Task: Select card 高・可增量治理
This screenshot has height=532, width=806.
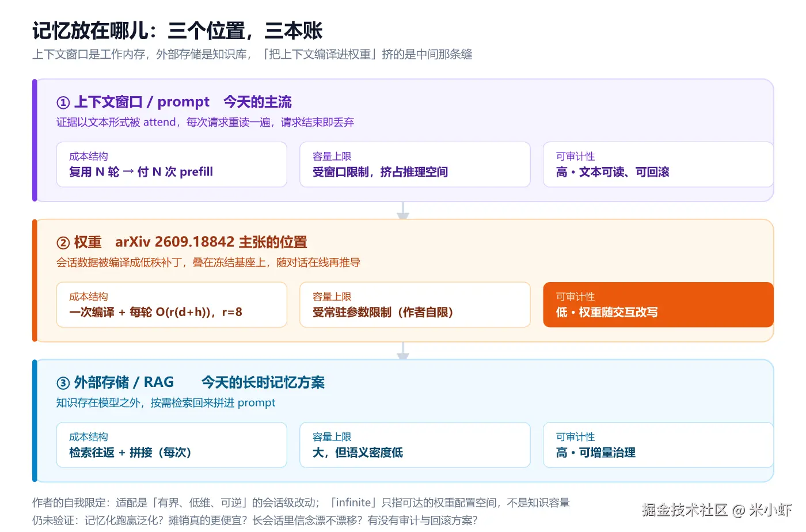Action: [659, 445]
